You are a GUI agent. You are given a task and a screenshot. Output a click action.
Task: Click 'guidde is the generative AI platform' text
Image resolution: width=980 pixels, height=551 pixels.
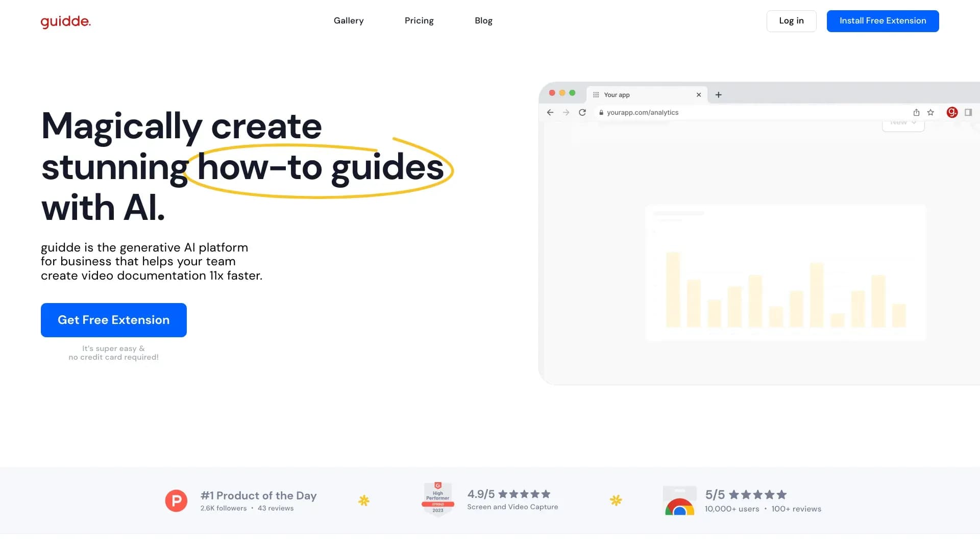(x=144, y=248)
